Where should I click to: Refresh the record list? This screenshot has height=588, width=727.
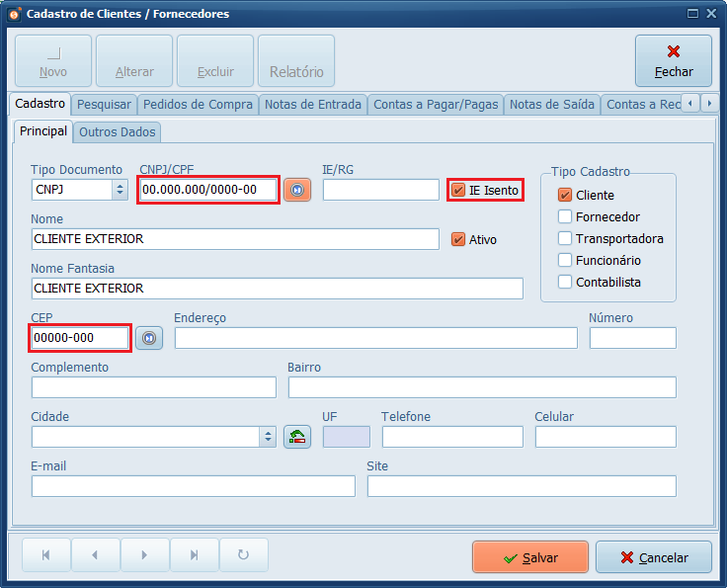244,555
